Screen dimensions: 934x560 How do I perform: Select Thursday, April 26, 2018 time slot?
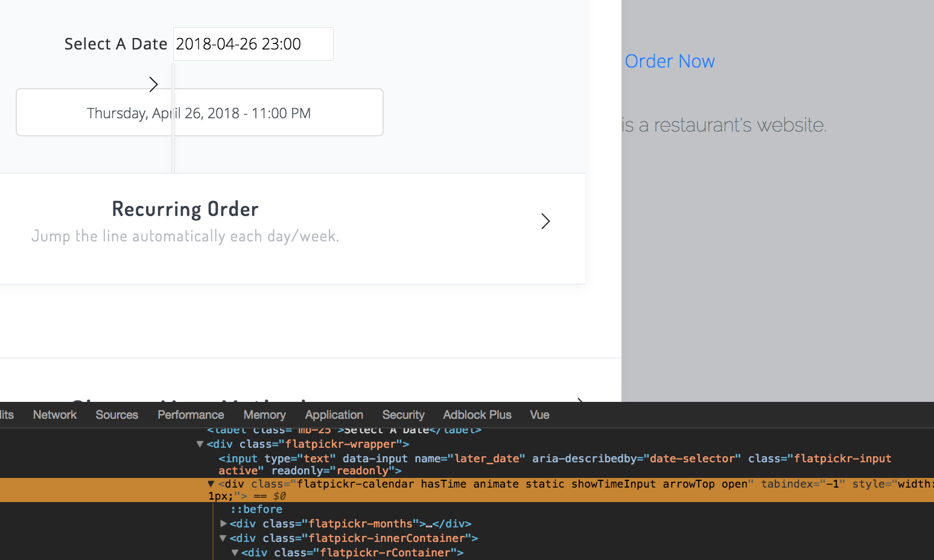(199, 112)
